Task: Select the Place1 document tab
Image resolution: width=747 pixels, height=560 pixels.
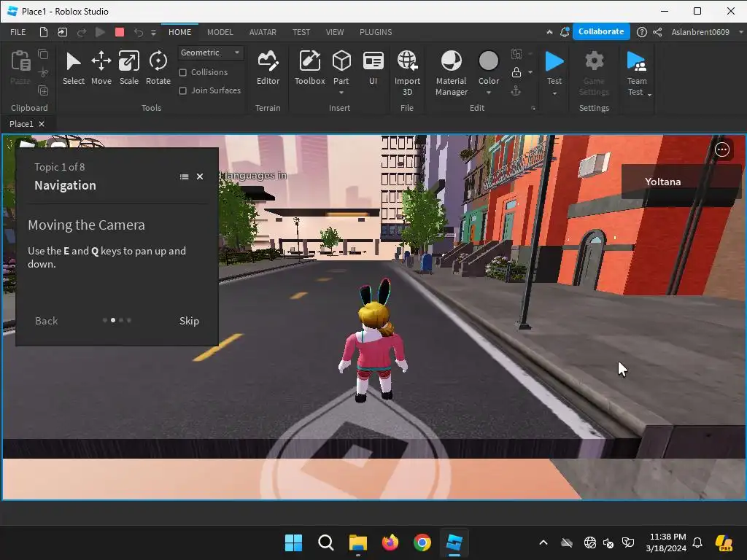Action: coord(21,124)
